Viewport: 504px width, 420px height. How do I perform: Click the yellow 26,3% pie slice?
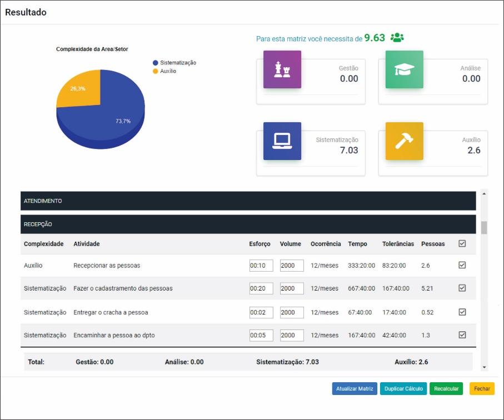(83, 90)
